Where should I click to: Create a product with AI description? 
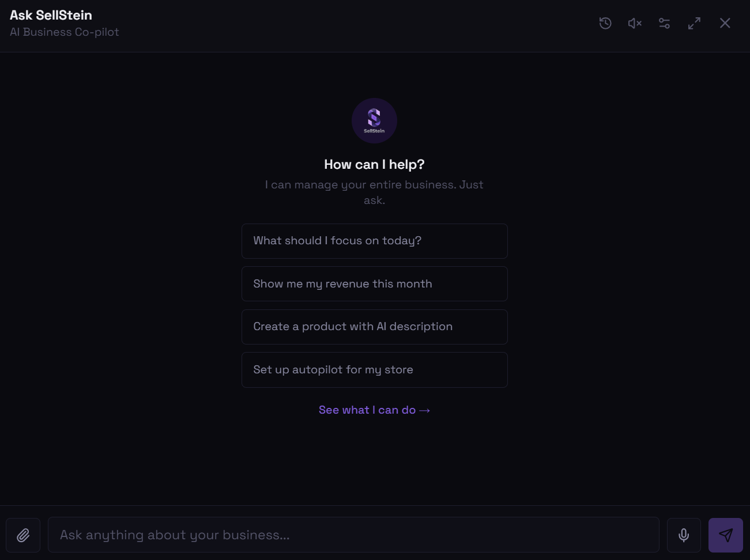tap(374, 327)
